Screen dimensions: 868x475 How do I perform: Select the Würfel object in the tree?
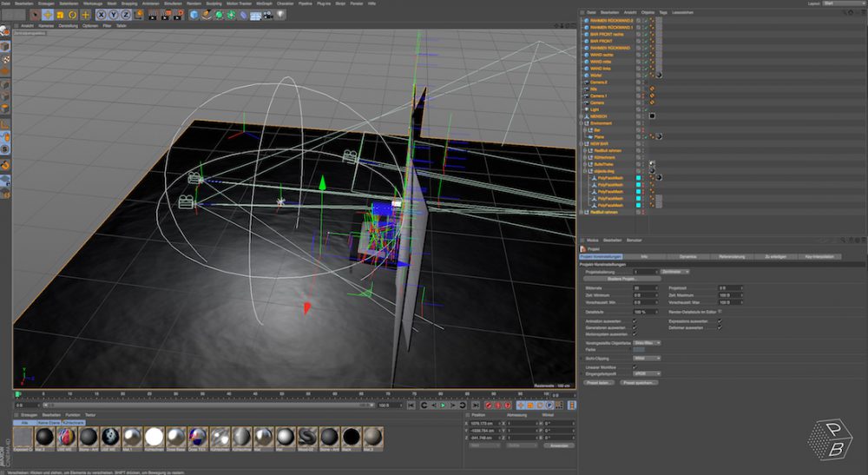pos(595,76)
